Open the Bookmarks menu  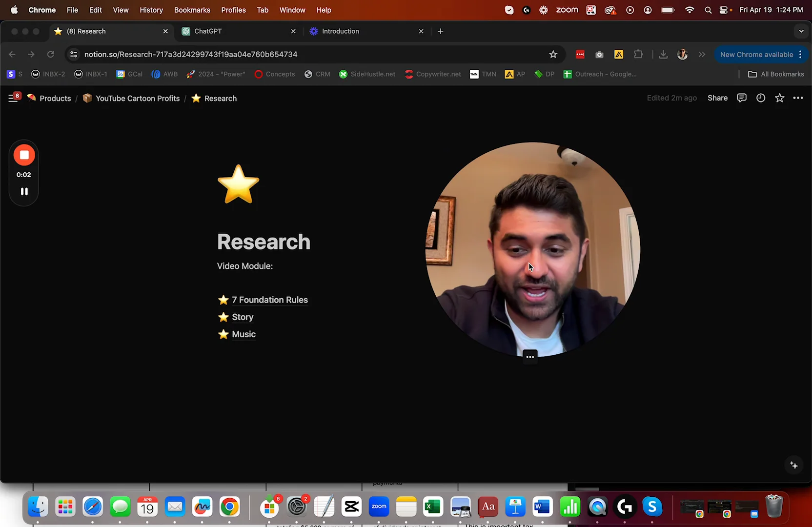click(x=192, y=10)
